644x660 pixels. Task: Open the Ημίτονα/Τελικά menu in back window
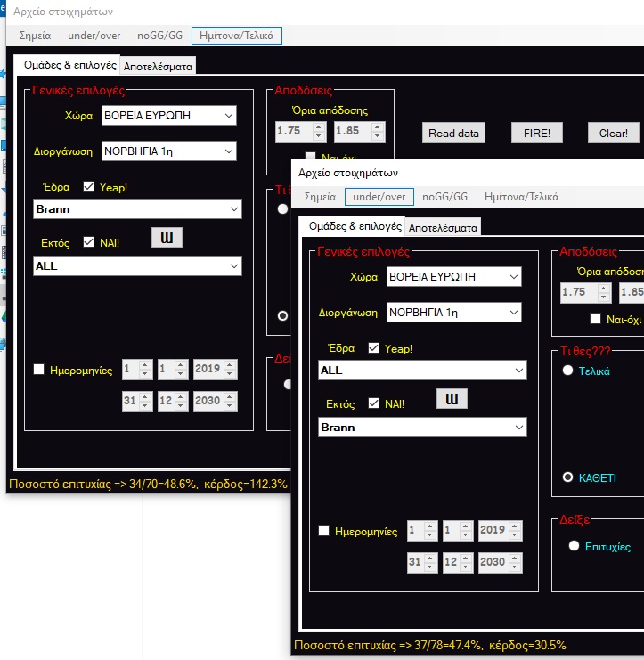tap(237, 36)
